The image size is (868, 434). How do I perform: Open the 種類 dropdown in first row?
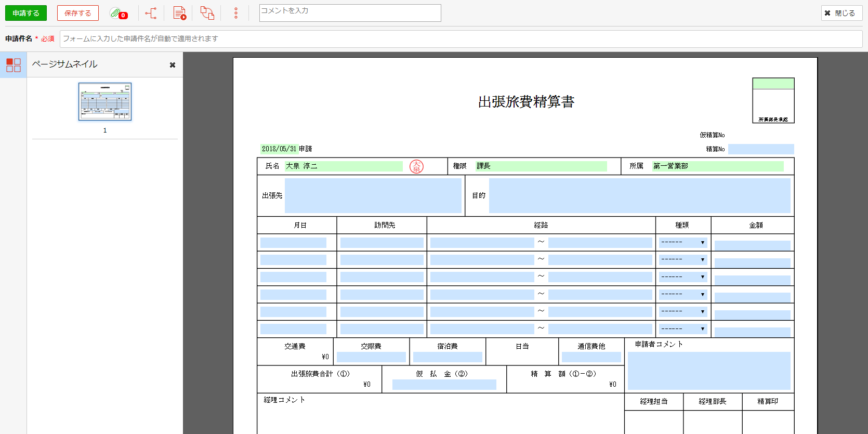[x=683, y=243]
